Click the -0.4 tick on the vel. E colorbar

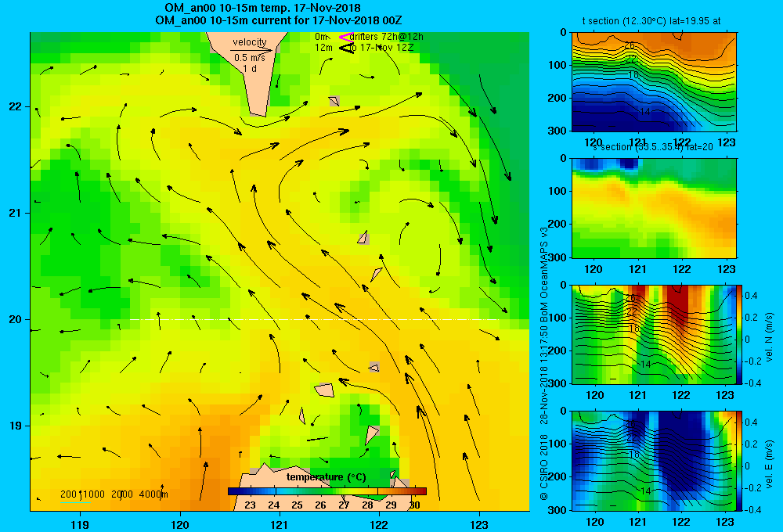[752, 509]
